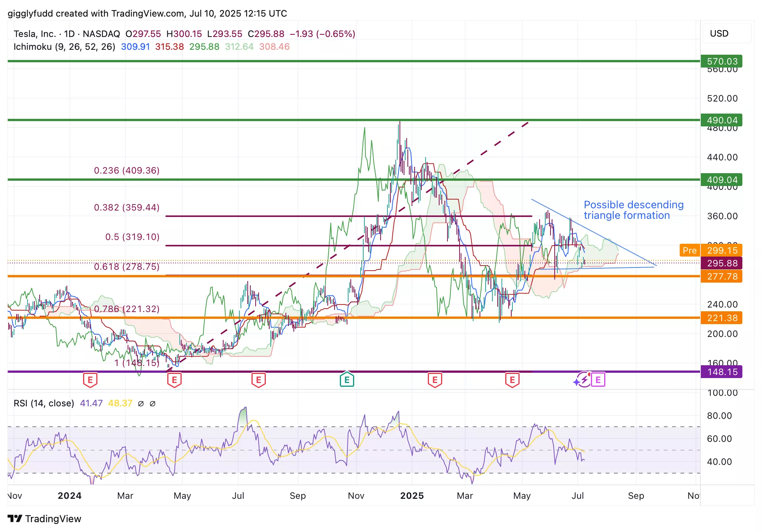
Task: Click the 295.88 current price label
Action: tap(722, 263)
